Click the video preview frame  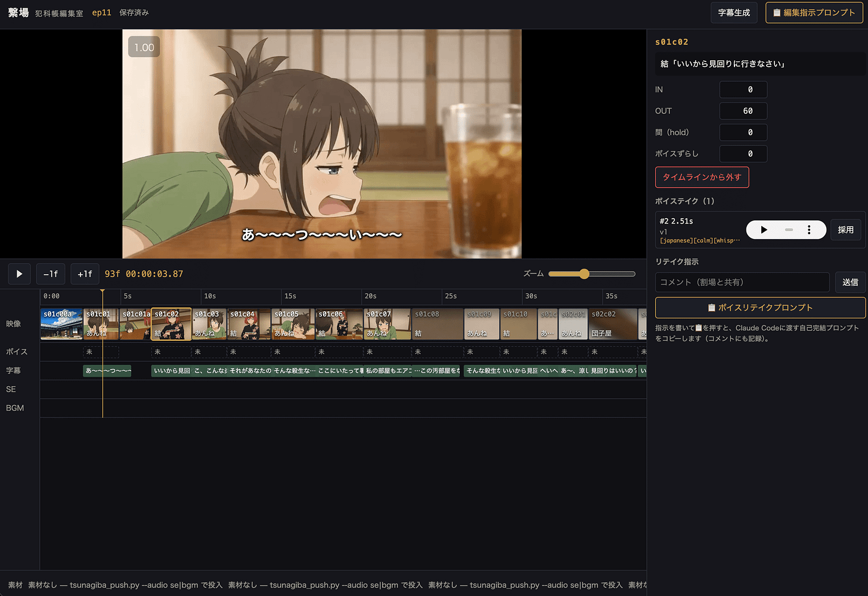coord(322,144)
